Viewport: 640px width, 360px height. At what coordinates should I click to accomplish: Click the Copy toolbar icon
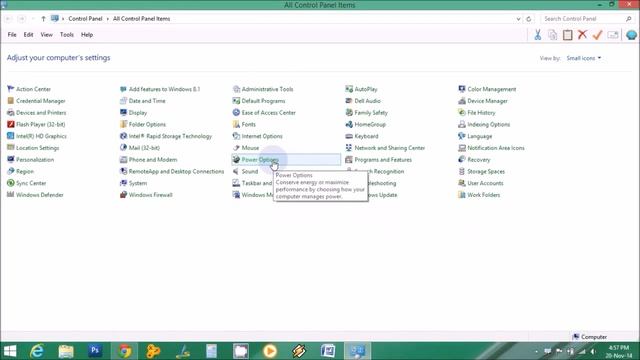coord(552,35)
